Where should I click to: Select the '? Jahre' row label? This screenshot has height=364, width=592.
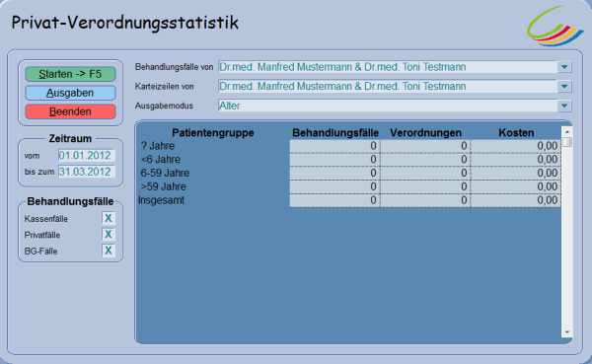pos(158,146)
